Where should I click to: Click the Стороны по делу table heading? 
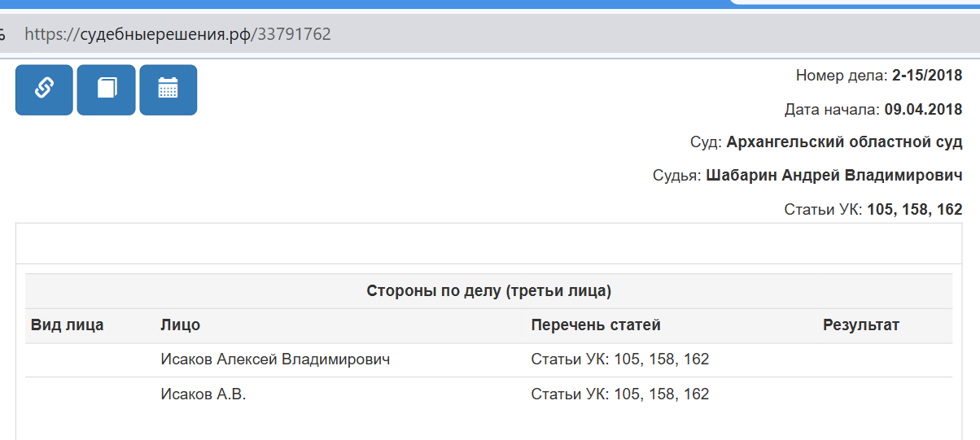[488, 290]
